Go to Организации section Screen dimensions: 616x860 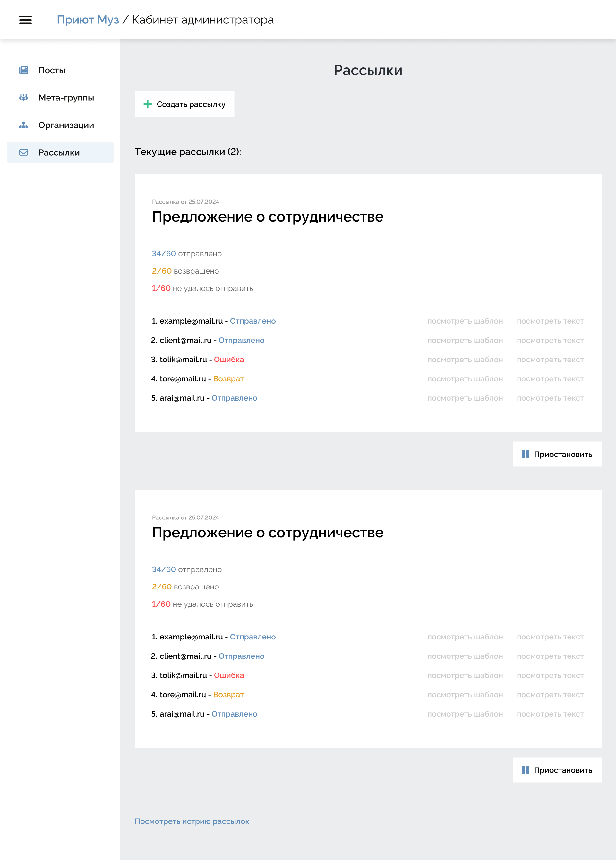coord(66,125)
